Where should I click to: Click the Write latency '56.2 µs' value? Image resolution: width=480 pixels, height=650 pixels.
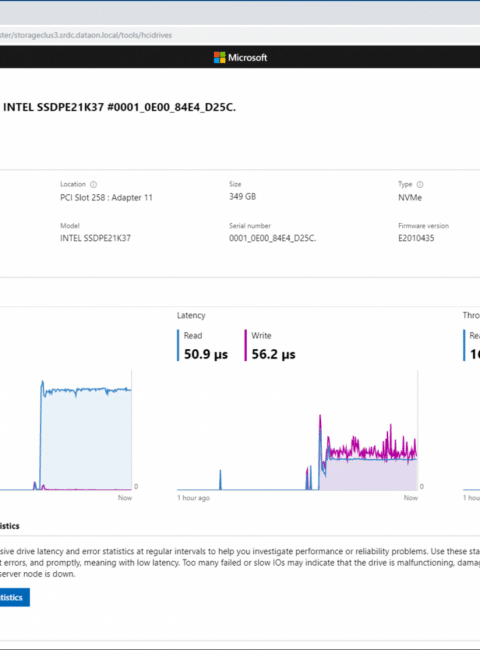pos(274,354)
